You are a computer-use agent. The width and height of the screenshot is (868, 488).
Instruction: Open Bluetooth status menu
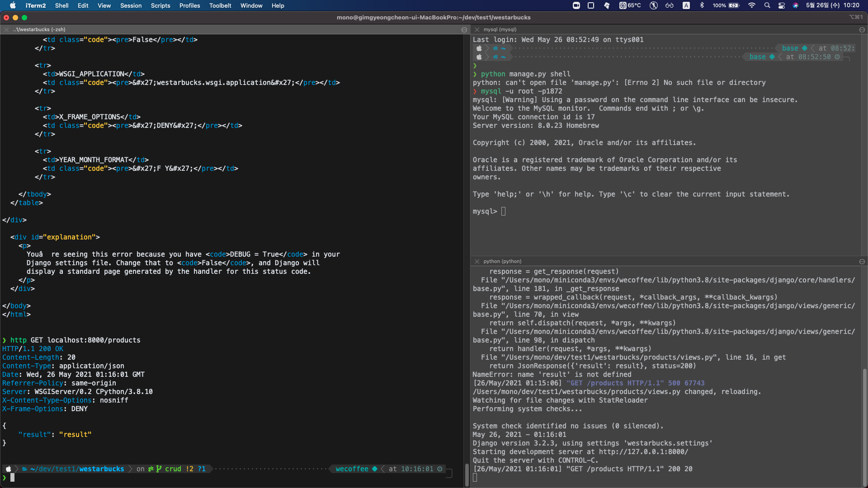tap(702, 5)
